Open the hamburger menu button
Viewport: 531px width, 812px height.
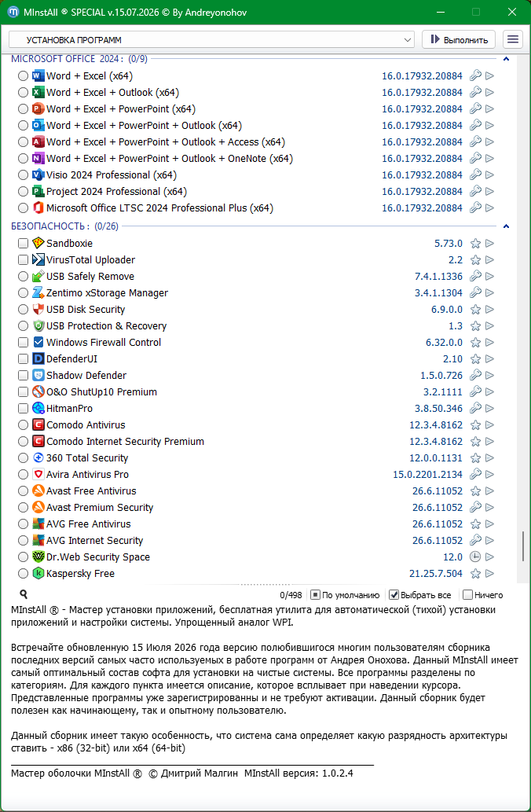512,40
